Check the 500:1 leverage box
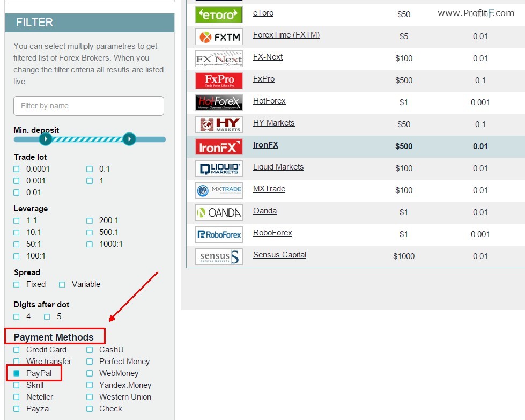 pos(90,232)
